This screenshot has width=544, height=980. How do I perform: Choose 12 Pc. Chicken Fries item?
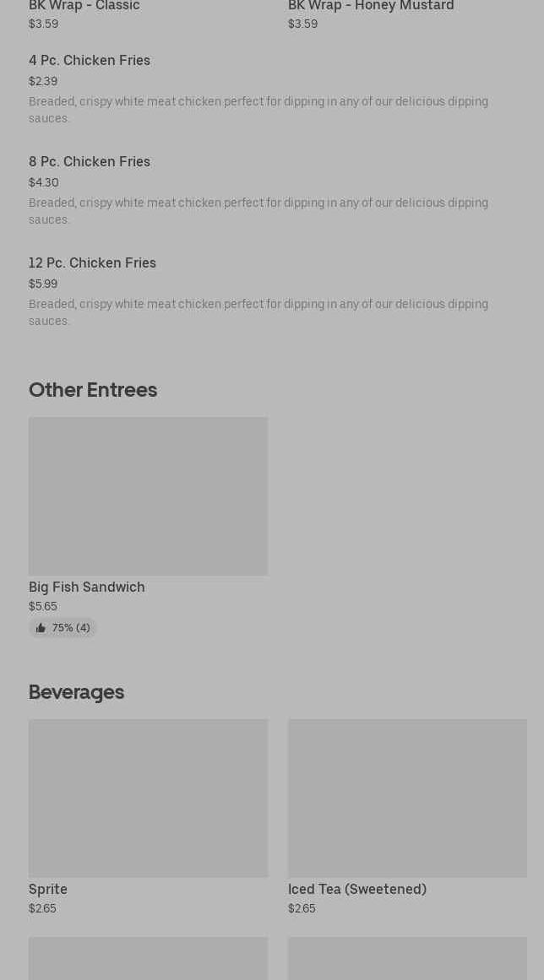click(x=92, y=263)
